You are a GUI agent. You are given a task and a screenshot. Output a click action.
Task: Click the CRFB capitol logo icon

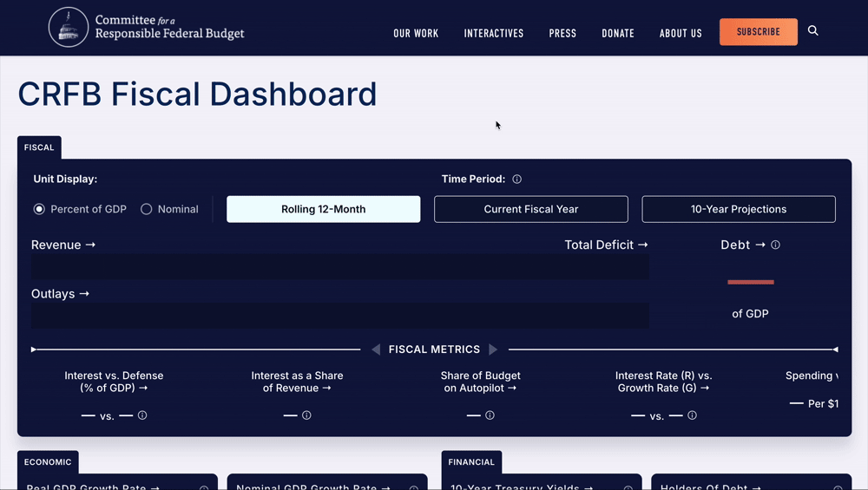tap(68, 27)
